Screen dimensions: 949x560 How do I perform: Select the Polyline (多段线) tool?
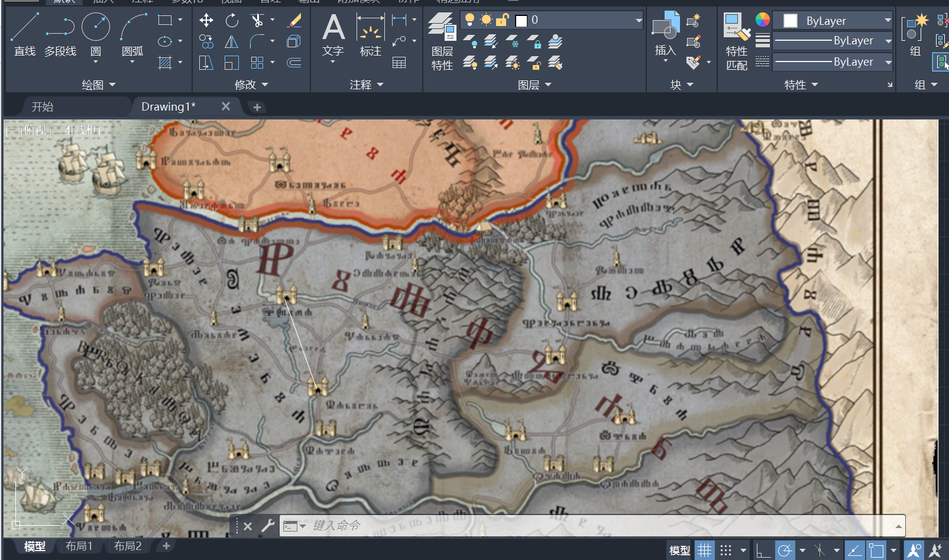click(60, 35)
